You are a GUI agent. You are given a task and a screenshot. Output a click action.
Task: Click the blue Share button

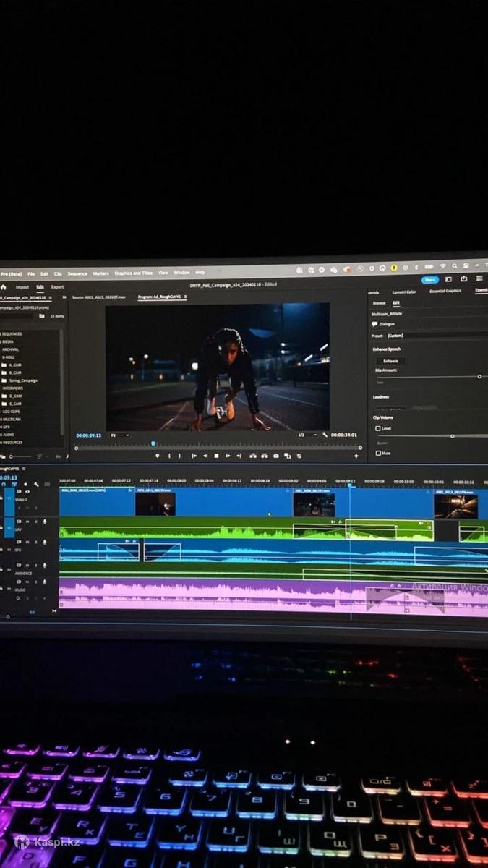pos(430,280)
